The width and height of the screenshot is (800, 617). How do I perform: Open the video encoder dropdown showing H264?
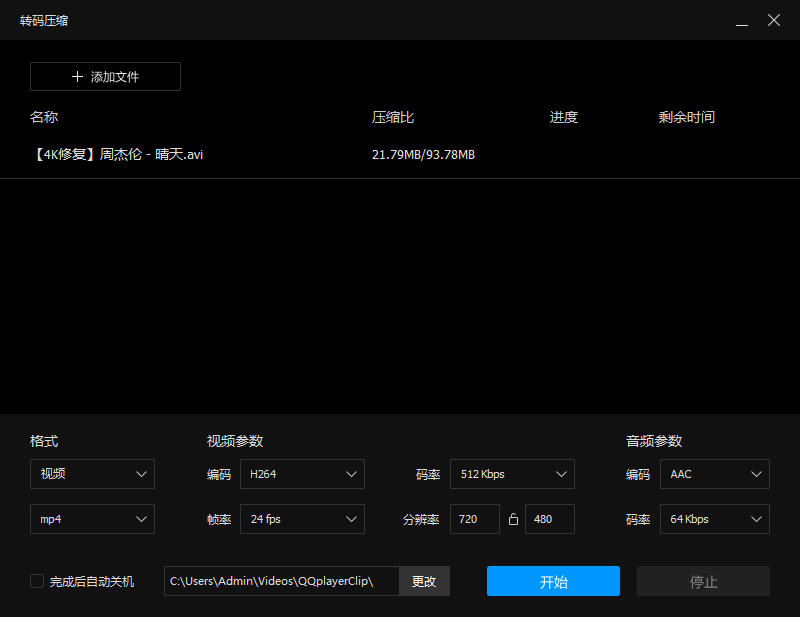click(302, 474)
